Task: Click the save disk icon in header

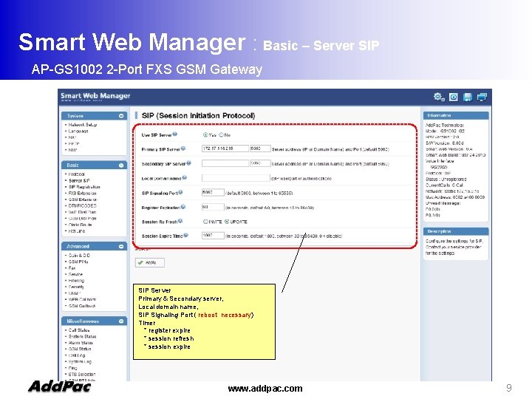Action: (x=468, y=98)
